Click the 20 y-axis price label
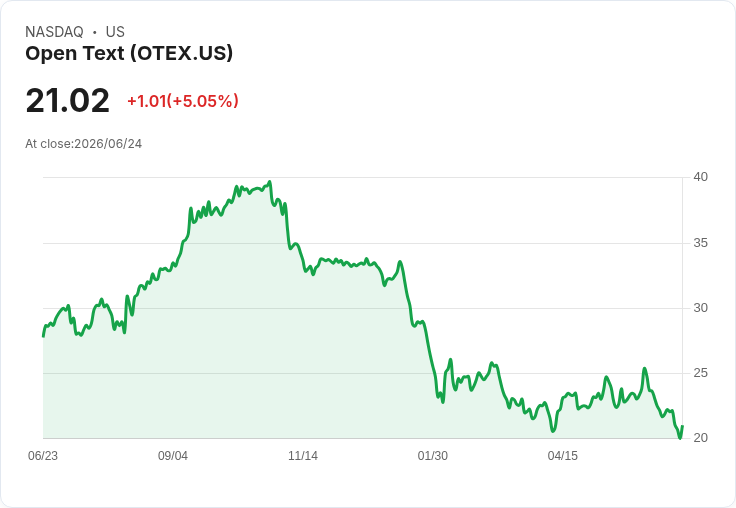Image resolution: width=736 pixels, height=508 pixels. coord(701,438)
